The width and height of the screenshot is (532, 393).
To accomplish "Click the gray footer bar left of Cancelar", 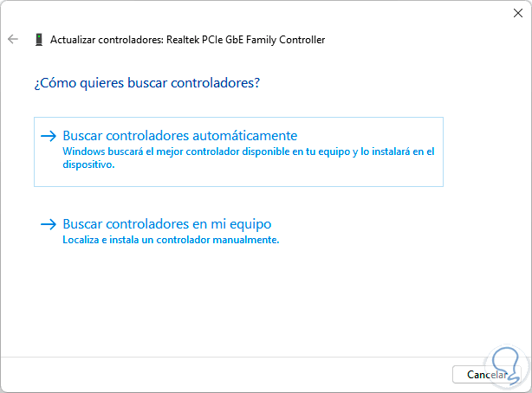I will [x=217, y=375].
